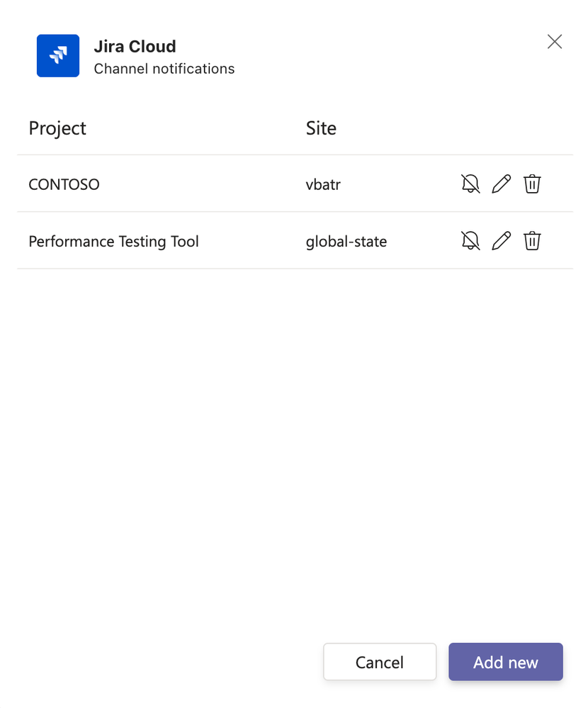Screen dimensions: 588x708
Task: Remove the Performance Testing Tool notification
Action: click(532, 241)
